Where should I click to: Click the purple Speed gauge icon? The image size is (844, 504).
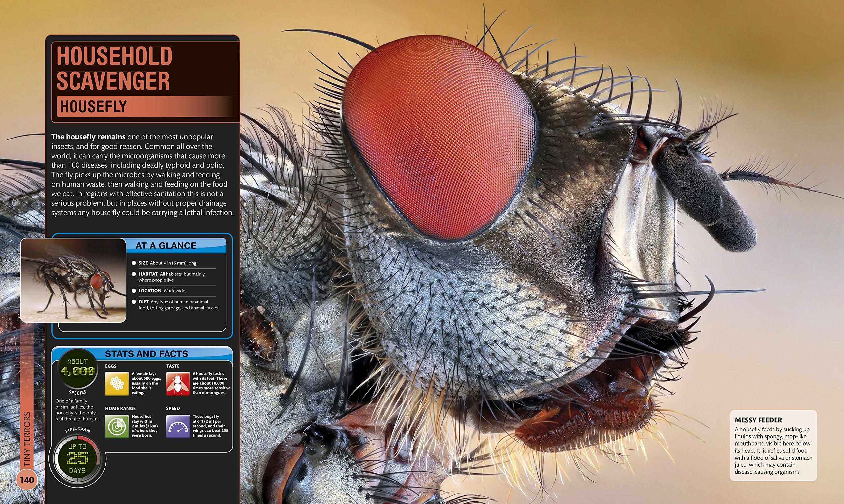(178, 426)
